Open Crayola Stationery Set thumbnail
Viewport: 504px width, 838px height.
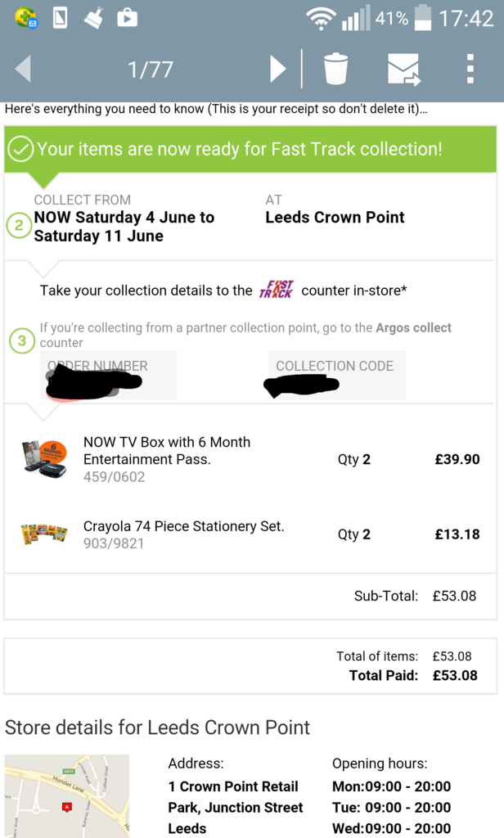point(44,534)
